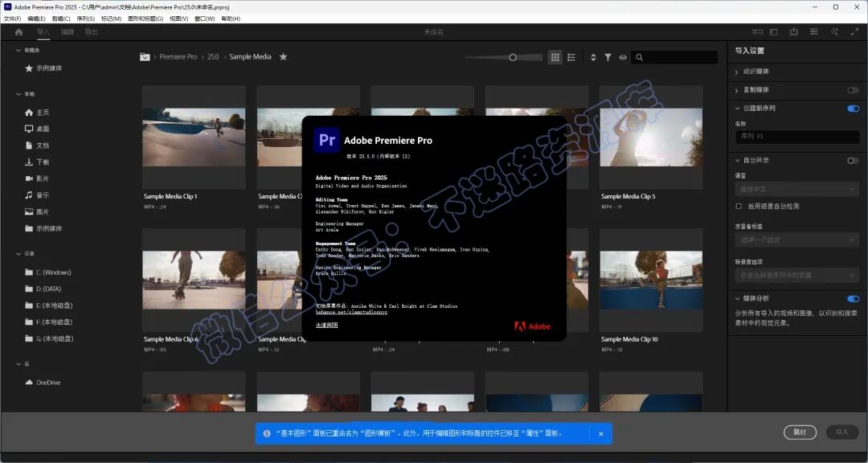Collapse the 媒体分析 section
The image size is (868, 463).
pyautogui.click(x=737, y=299)
